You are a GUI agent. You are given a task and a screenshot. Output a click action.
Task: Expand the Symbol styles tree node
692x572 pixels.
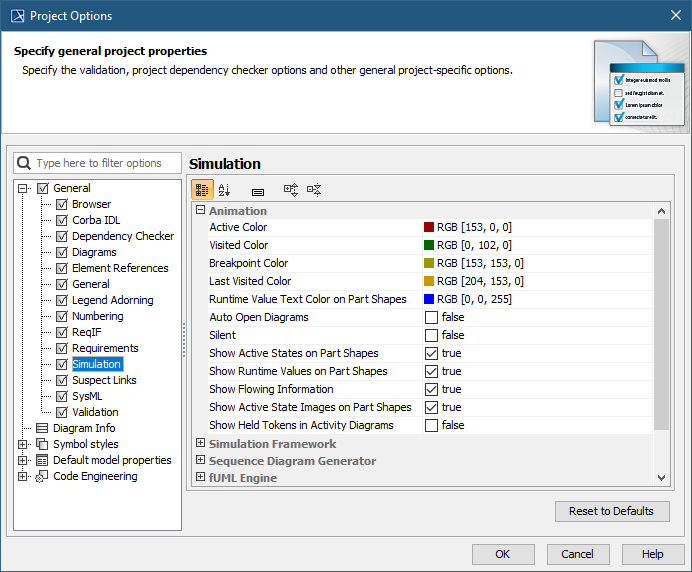coord(23,444)
